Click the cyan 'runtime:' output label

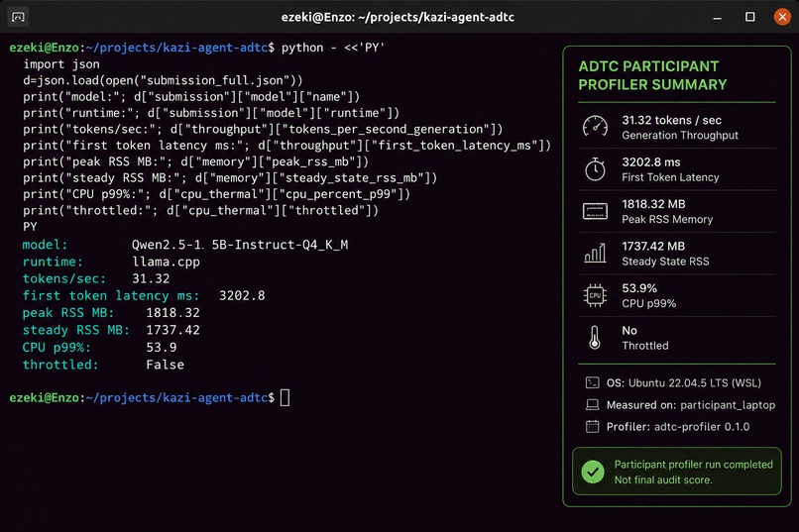(53, 263)
